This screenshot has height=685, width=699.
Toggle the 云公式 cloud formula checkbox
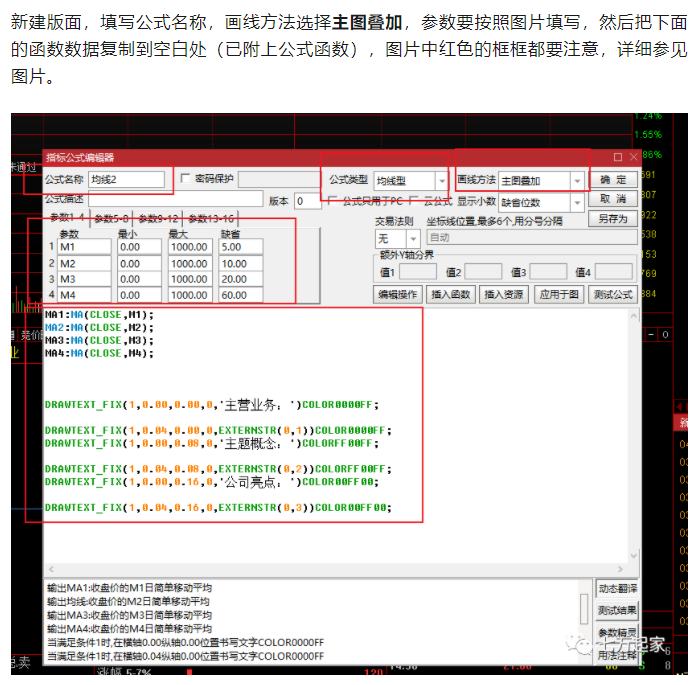pyautogui.click(x=413, y=201)
